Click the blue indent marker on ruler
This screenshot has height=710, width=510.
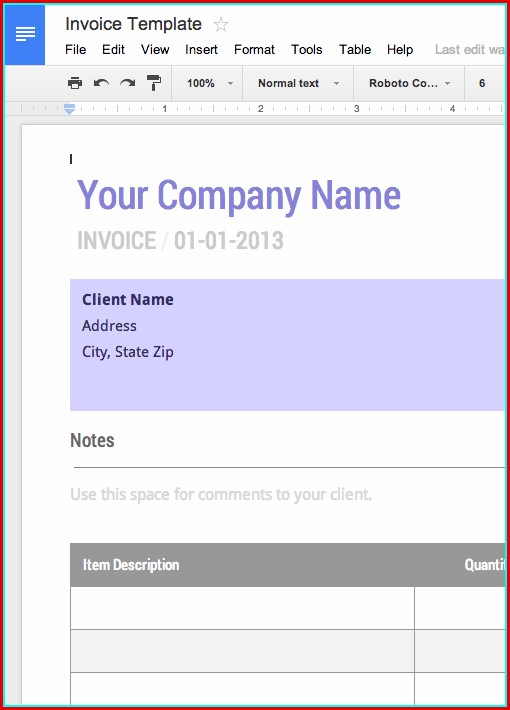pos(69,109)
